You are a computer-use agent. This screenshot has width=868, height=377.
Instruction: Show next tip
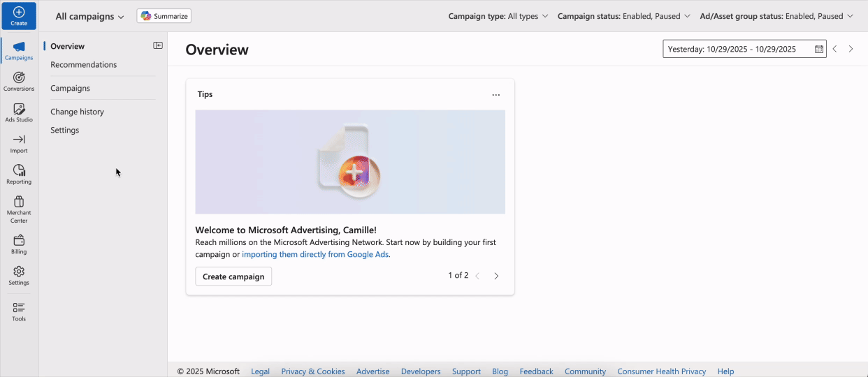(496, 276)
